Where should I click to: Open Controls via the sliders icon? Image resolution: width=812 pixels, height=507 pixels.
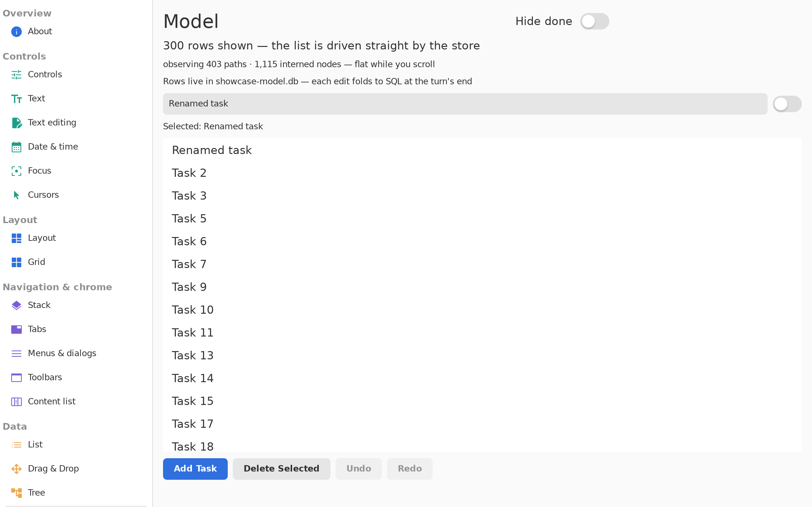coord(16,74)
